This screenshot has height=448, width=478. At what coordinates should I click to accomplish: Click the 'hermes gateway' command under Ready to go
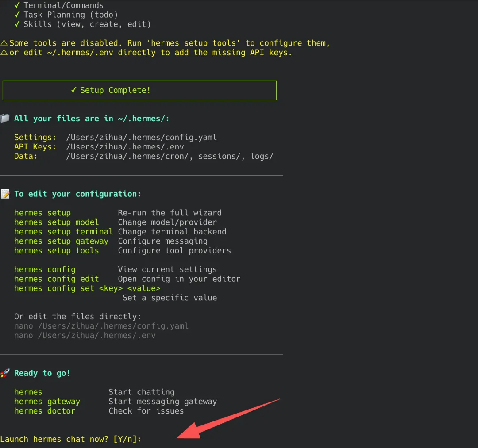coord(47,402)
